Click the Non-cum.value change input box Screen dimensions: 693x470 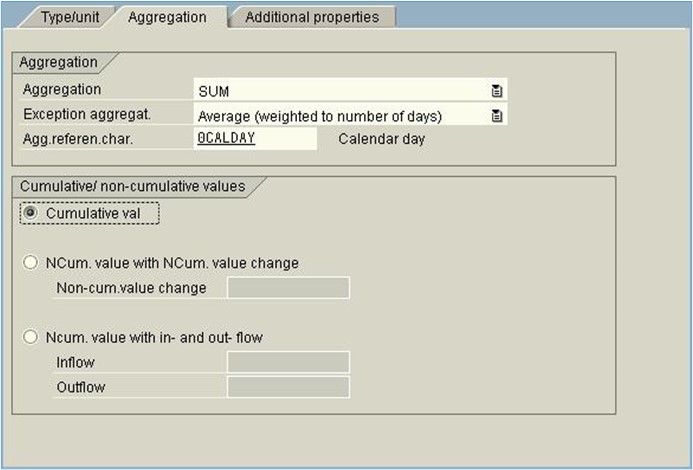coord(288,288)
